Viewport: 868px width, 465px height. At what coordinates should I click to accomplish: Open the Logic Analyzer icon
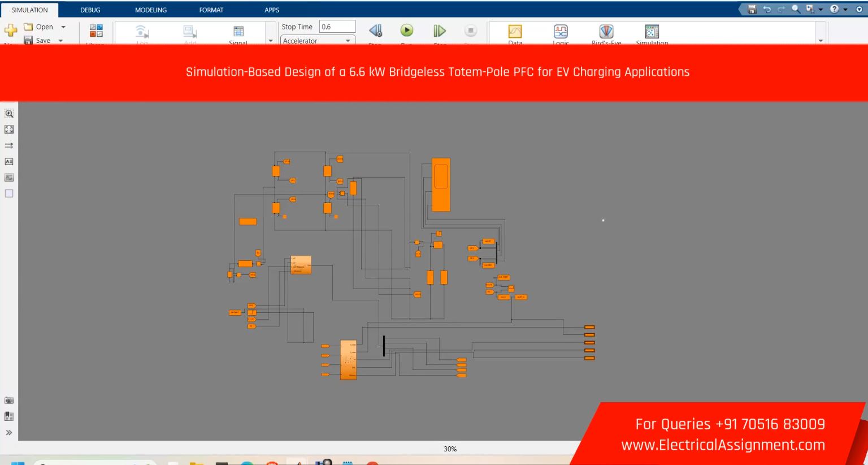click(561, 32)
